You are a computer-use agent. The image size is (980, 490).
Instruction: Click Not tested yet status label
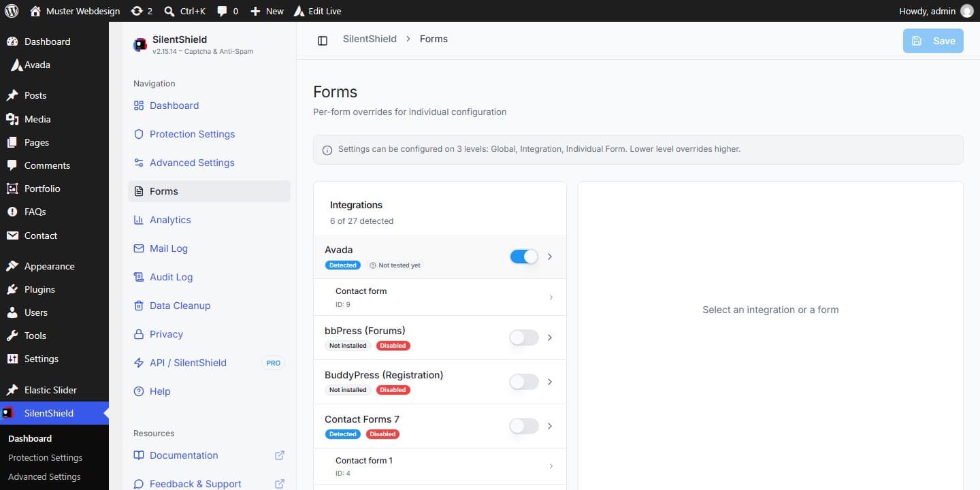pyautogui.click(x=395, y=265)
